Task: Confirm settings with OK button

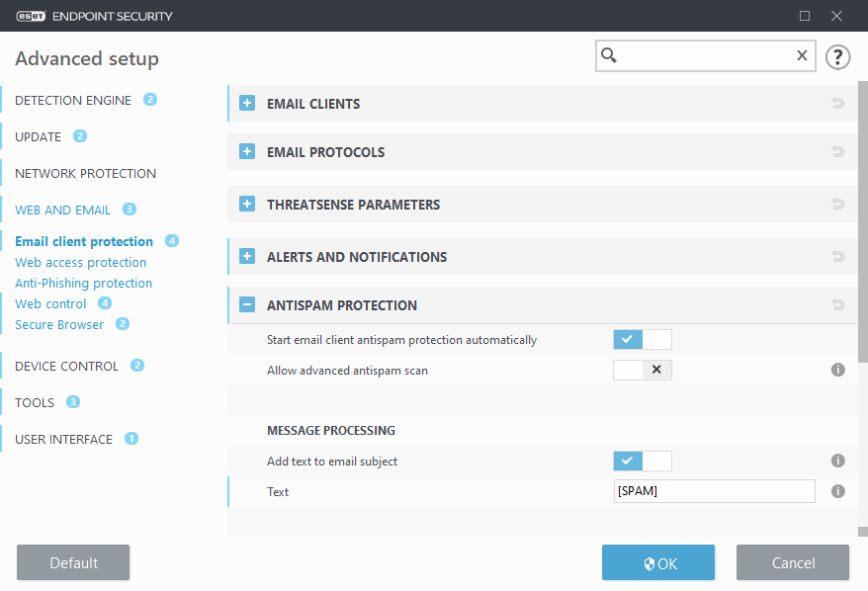Action: click(658, 562)
